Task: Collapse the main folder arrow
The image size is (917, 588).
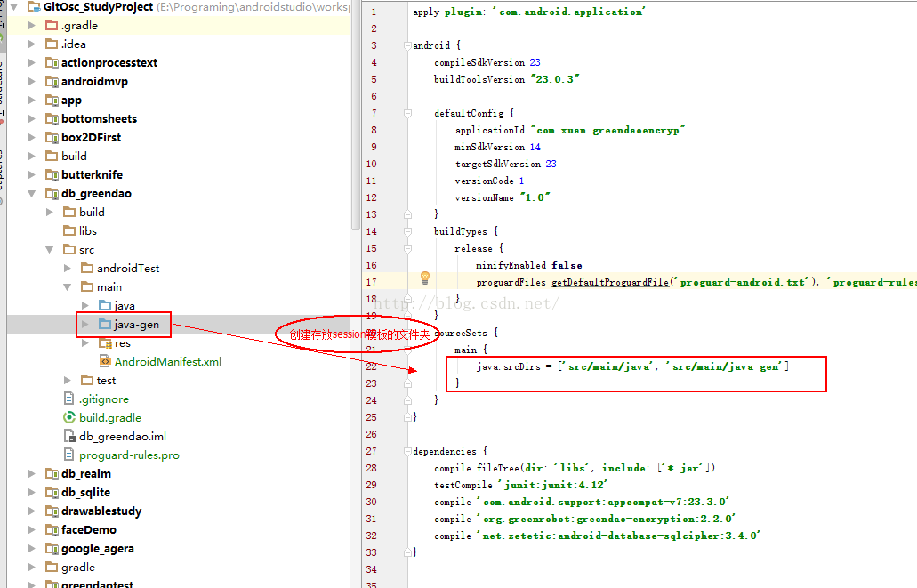Action: click(68, 287)
